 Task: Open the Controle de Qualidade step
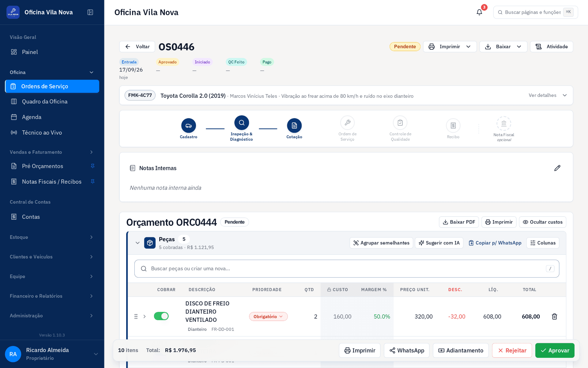pos(400,123)
